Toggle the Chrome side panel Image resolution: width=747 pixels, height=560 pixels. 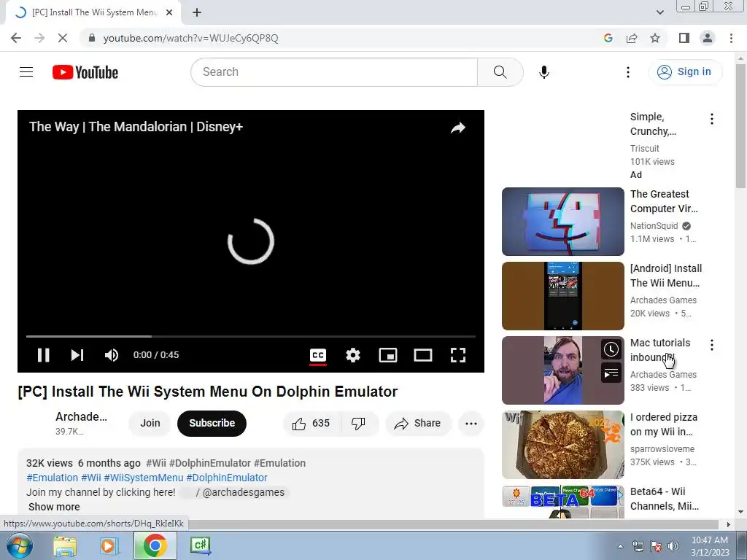(x=684, y=38)
